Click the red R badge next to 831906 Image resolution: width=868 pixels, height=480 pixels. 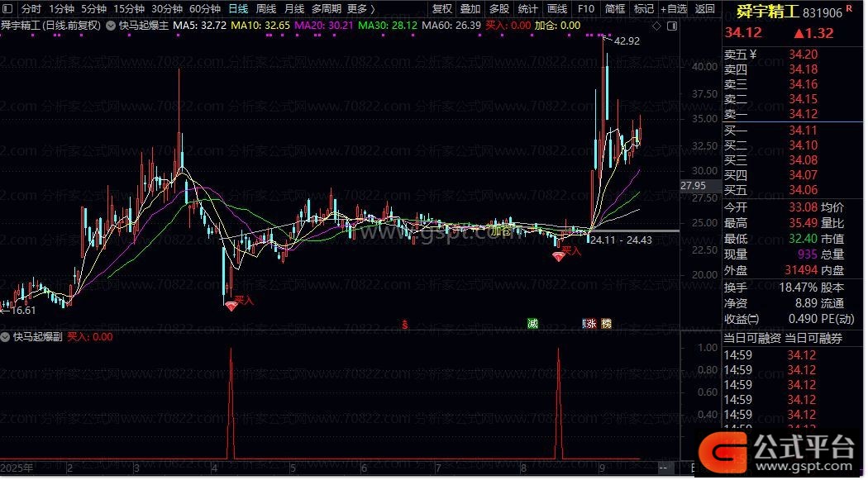(x=849, y=9)
